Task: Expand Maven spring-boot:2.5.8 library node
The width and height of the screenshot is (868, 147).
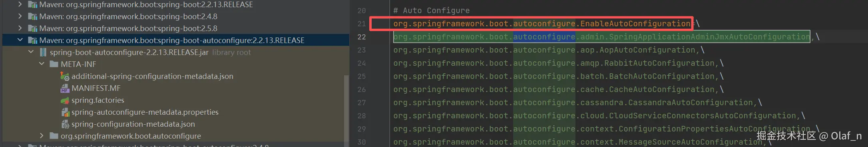Action: point(20,28)
